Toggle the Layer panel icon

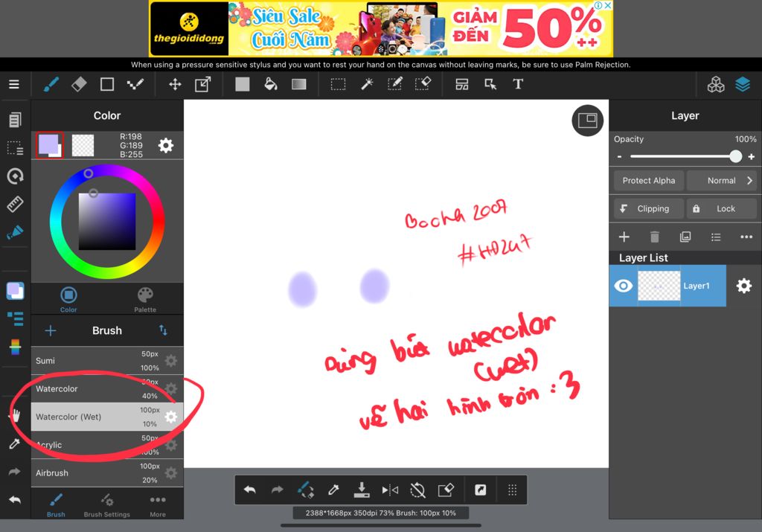[743, 84]
